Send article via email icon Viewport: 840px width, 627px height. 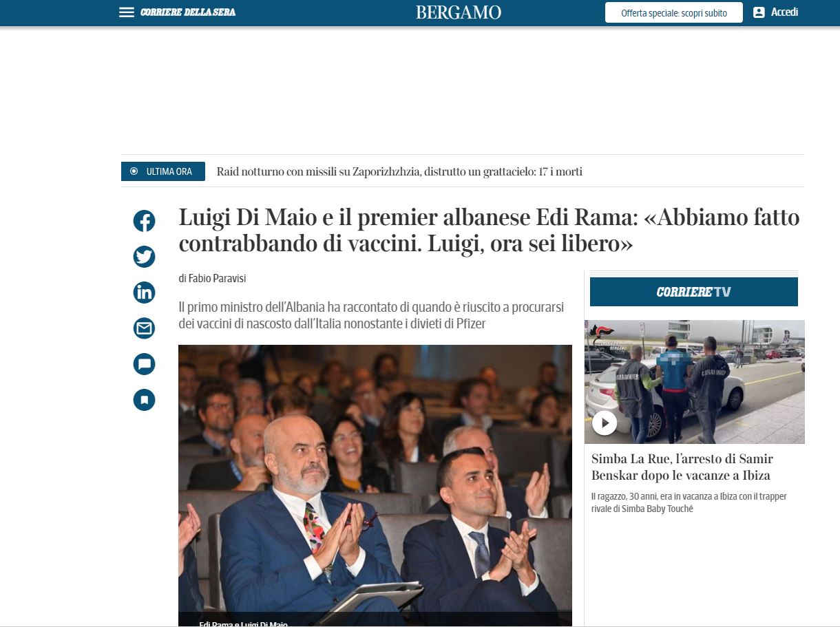(144, 328)
